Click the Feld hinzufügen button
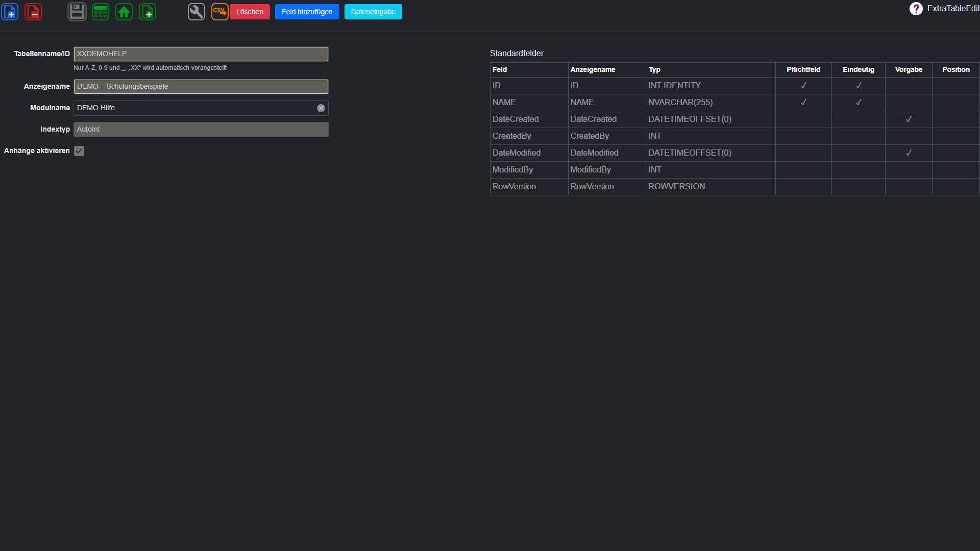The height and width of the screenshot is (551, 980). (x=307, y=12)
